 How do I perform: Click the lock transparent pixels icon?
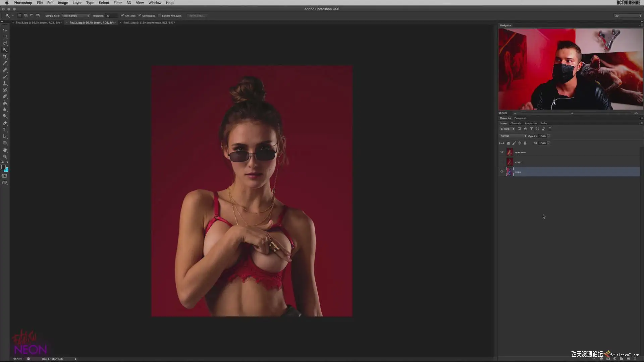point(508,143)
